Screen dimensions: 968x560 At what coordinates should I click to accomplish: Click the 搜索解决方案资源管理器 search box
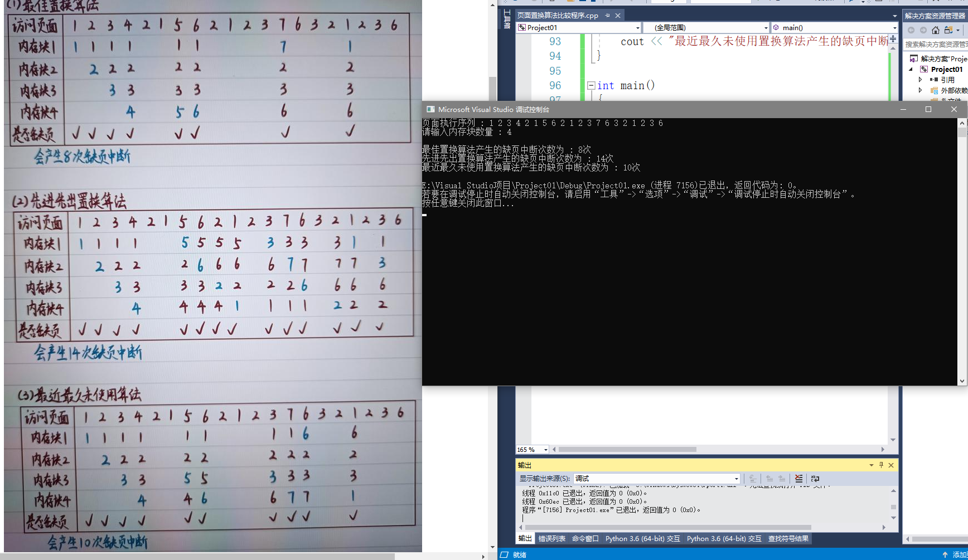(935, 44)
